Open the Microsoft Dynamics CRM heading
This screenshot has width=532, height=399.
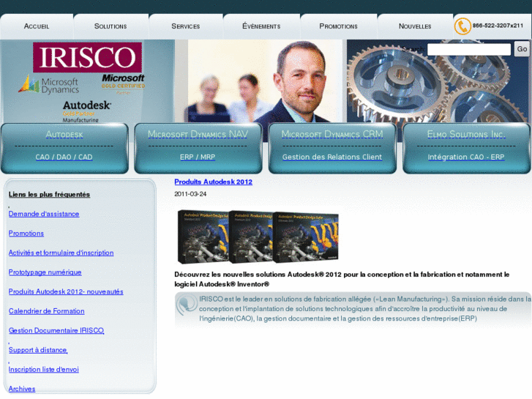coord(332,134)
